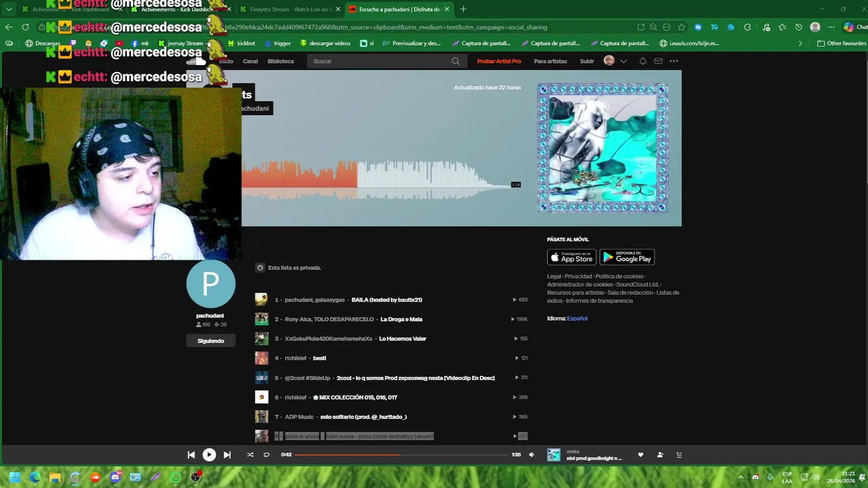This screenshot has width=868, height=488.
Task: Open browser history clock icon
Action: [799, 27]
